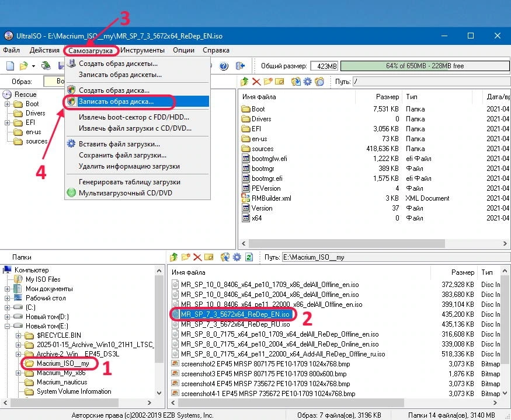Screen dimensions: 511x420
Task: Expand the Мои документы node
Action: coord(7,289)
